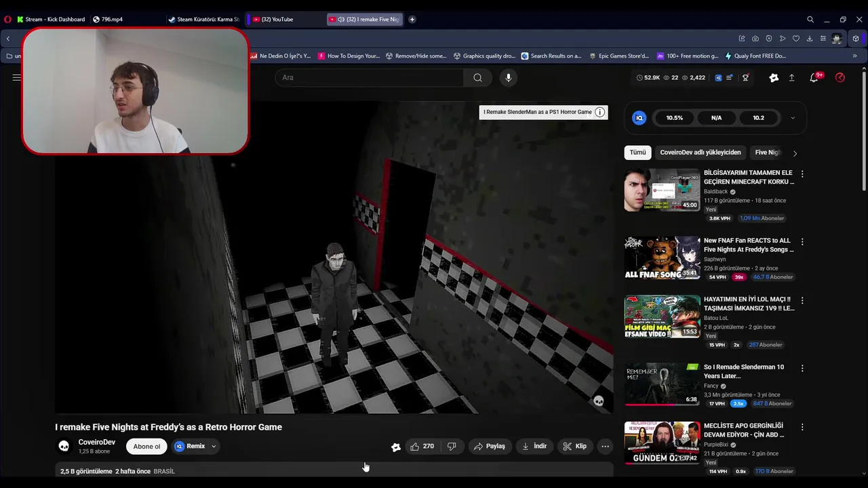Switch to Stream - Kick Dashboard tab

pos(51,20)
